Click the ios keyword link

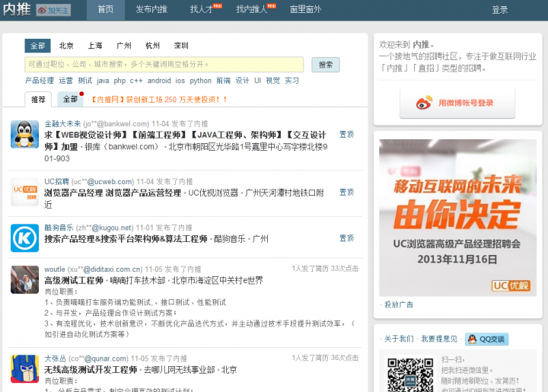pos(180,81)
